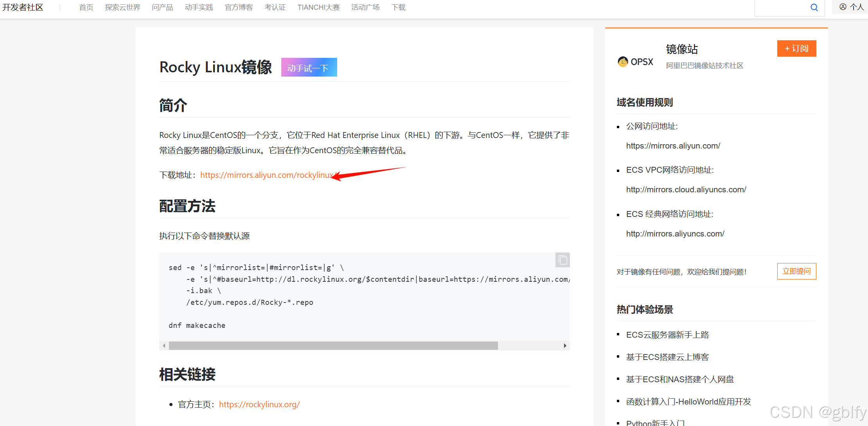Image resolution: width=868 pixels, height=426 pixels.
Task: Open ECS云服务器新手上路 scenario link
Action: point(667,335)
